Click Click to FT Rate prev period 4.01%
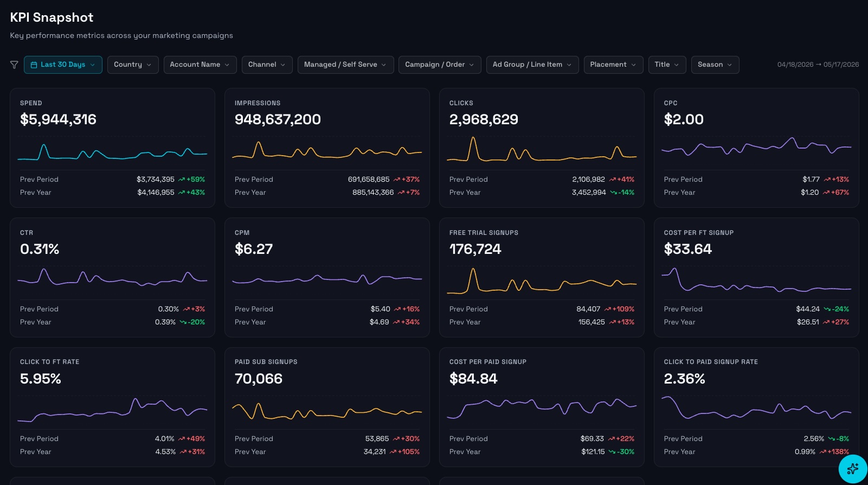The height and width of the screenshot is (485, 868). click(165, 439)
